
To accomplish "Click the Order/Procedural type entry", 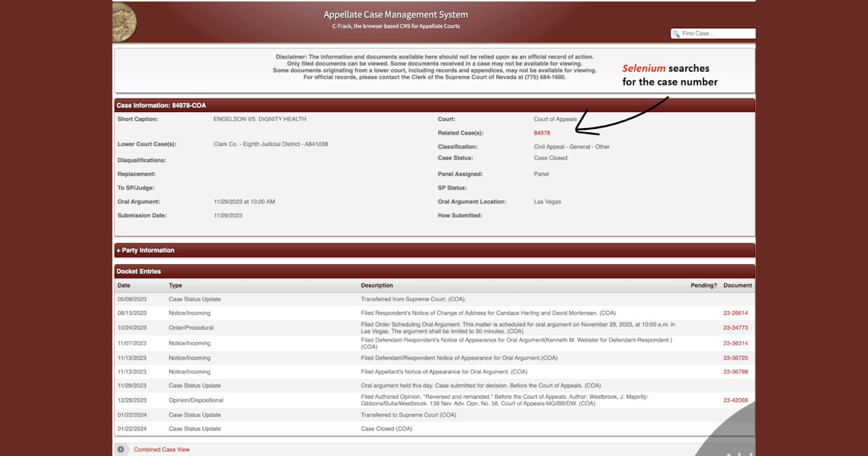I will click(x=191, y=328).
